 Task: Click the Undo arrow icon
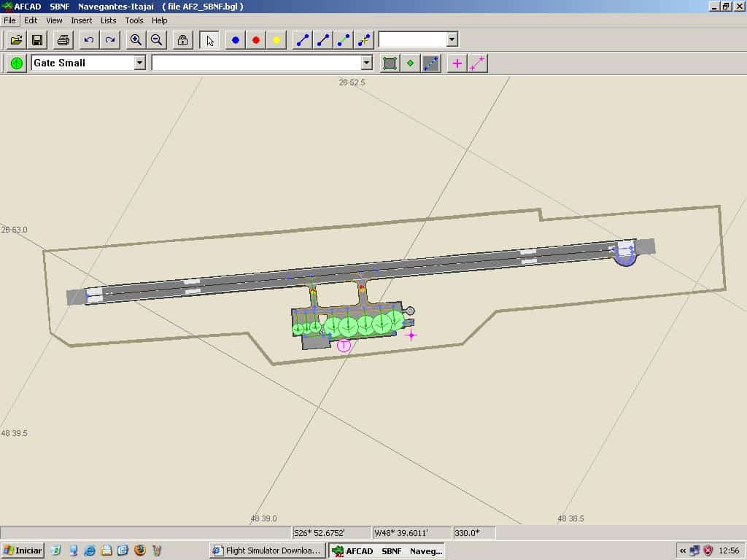(x=89, y=40)
